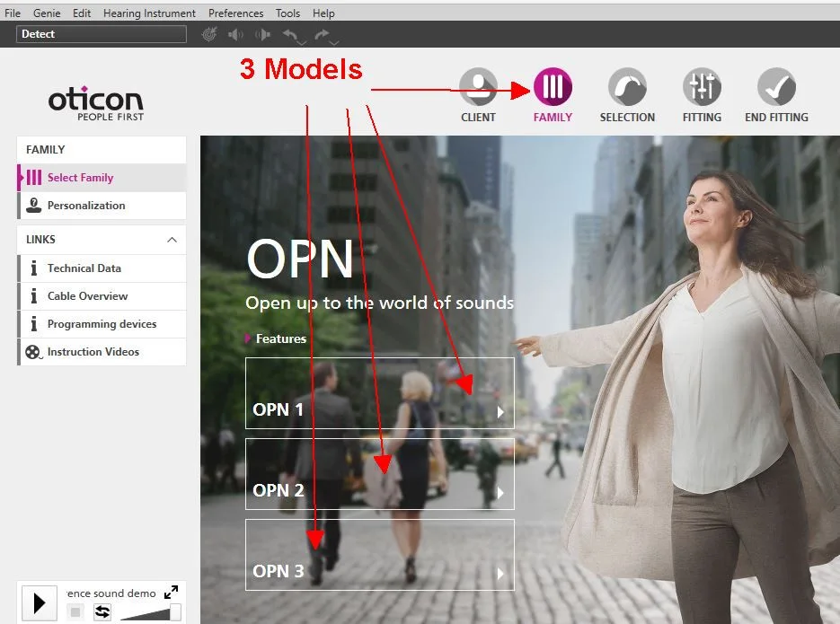Click the target-shaped detect icon in the toolbar

coord(209,35)
